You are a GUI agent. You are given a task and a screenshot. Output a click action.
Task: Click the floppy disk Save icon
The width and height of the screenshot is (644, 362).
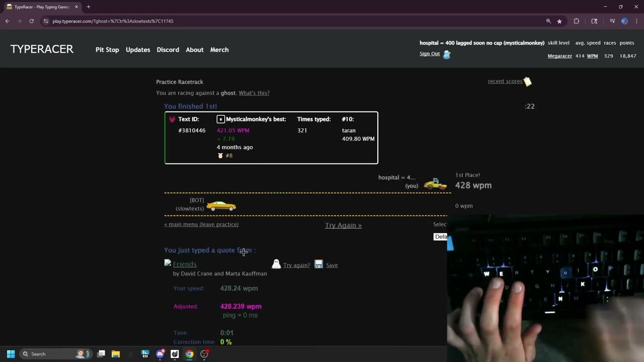point(318,264)
